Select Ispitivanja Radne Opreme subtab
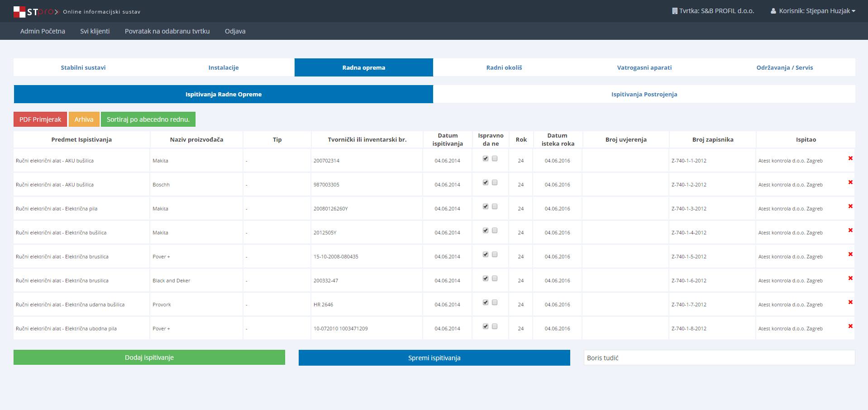This screenshot has width=868, height=410. point(224,94)
